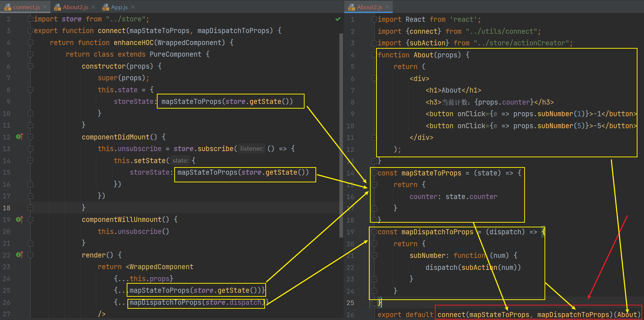This screenshot has height=320, width=644.
Task: Collapse the store.subscribe callback block
Action: tap(30, 149)
